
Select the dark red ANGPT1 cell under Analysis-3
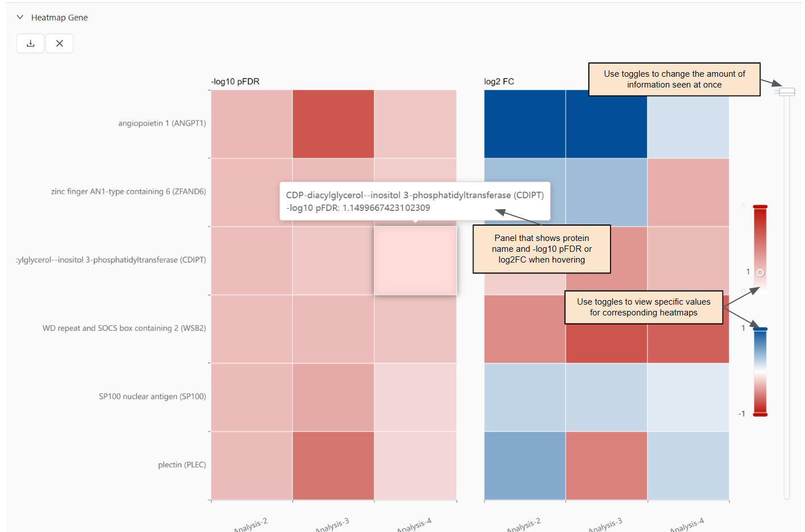click(333, 123)
